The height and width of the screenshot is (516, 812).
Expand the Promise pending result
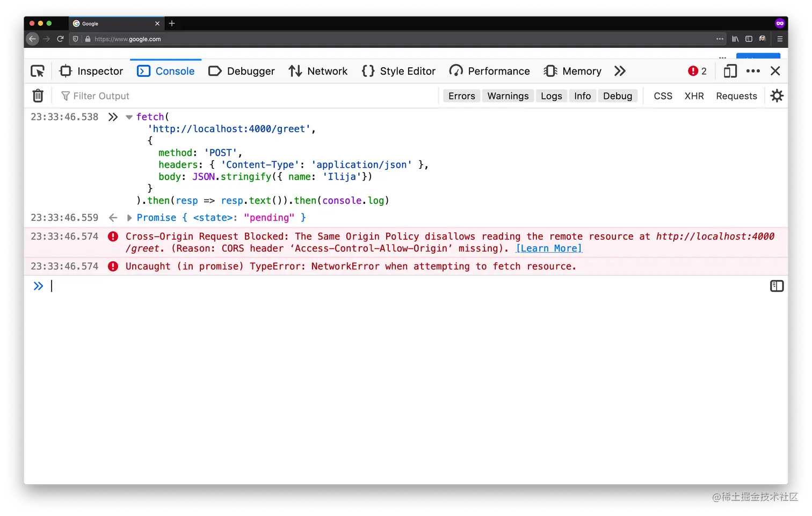[x=129, y=218]
